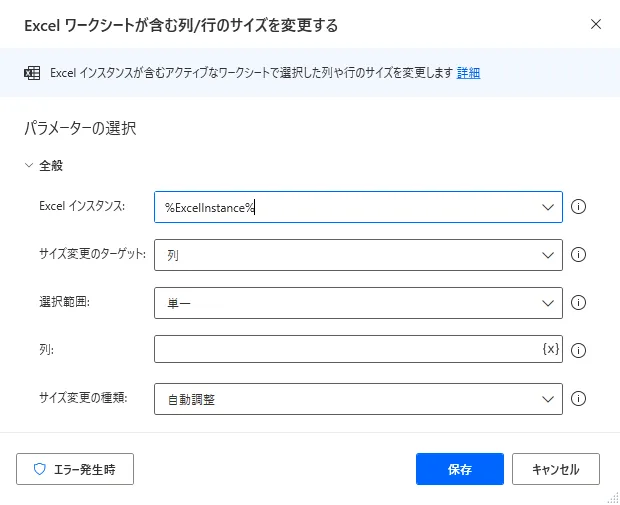Show info for Excel インスタンス
This screenshot has width=620, height=505.
578,207
